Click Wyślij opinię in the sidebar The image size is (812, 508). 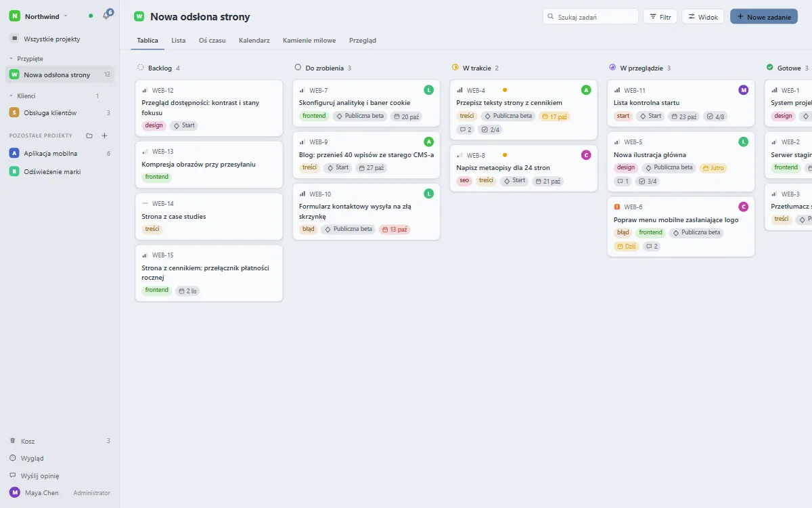(x=60, y=476)
